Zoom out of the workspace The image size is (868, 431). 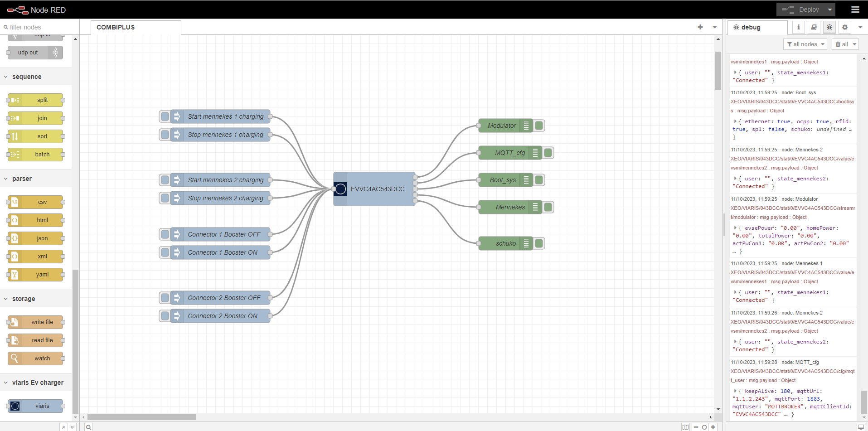pyautogui.click(x=696, y=427)
